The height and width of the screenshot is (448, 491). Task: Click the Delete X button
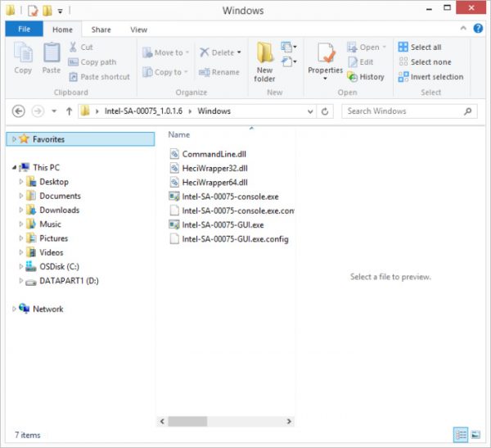[x=220, y=52]
